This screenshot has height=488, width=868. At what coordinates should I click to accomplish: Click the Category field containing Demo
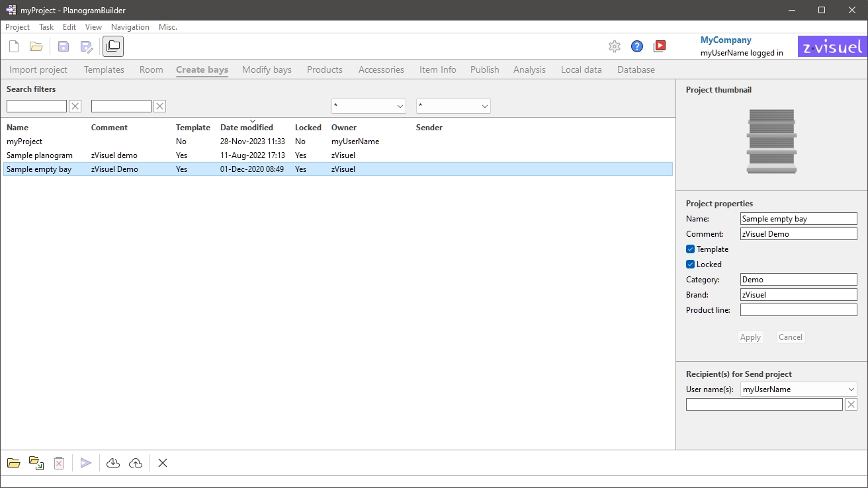click(799, 280)
